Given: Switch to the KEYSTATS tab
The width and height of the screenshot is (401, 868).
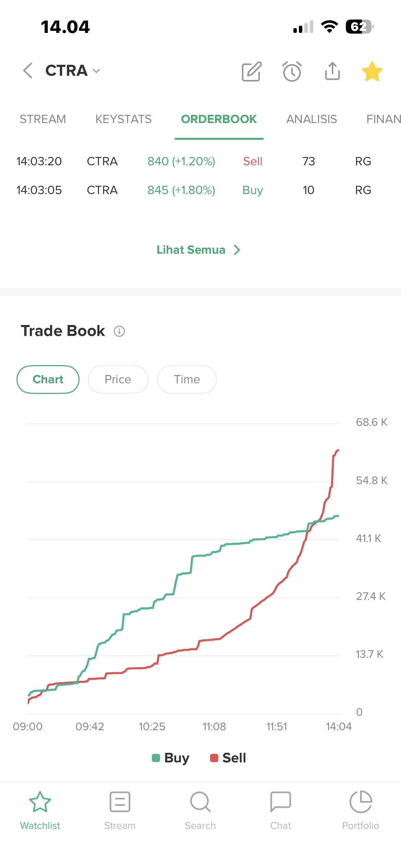Looking at the screenshot, I should (123, 119).
